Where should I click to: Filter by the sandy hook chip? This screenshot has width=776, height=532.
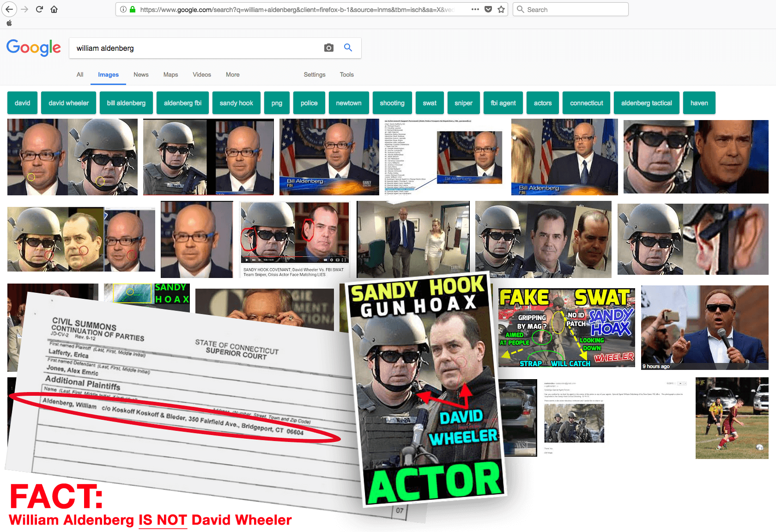[x=236, y=103]
